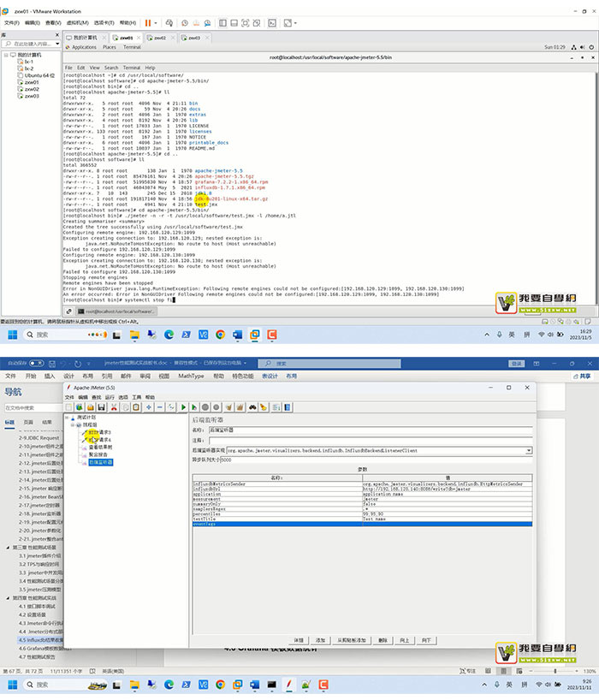The height and width of the screenshot is (700, 599).
Task: Open Terminal menu in terminal window menubar
Action: pos(132,68)
